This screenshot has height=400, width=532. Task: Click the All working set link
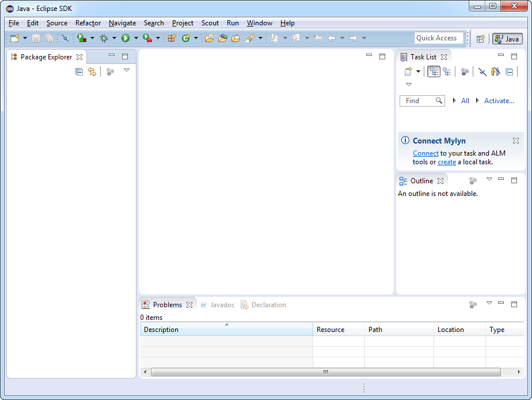point(465,101)
